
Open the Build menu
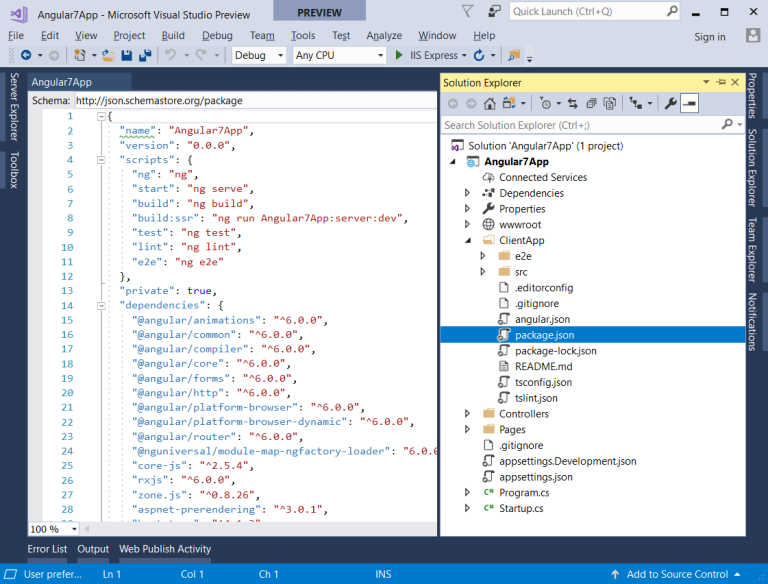[x=173, y=35]
